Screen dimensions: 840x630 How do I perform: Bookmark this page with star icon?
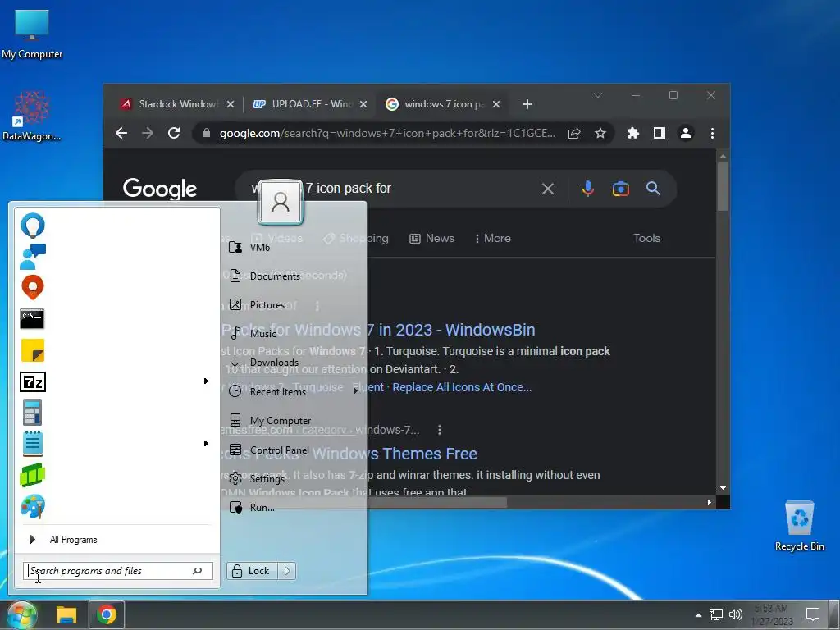(600, 133)
